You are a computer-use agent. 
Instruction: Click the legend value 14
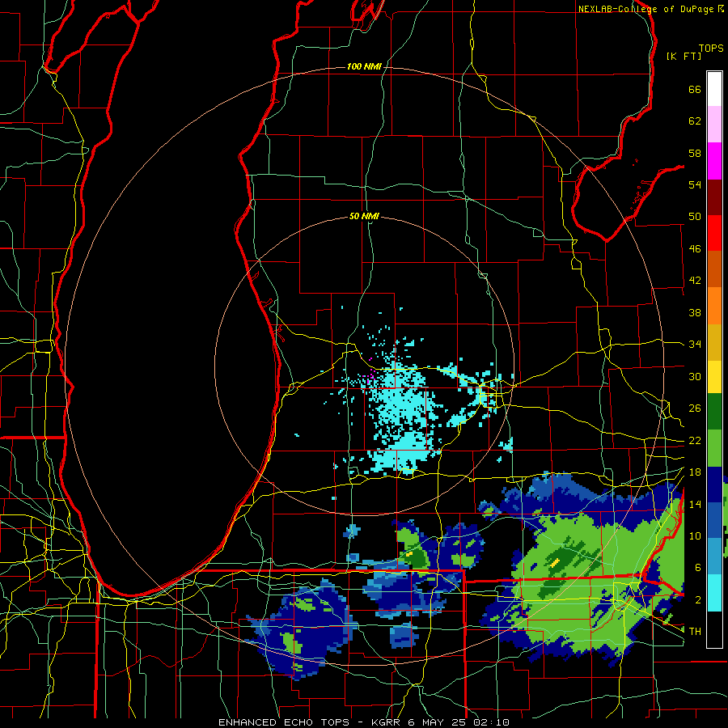pos(695,504)
